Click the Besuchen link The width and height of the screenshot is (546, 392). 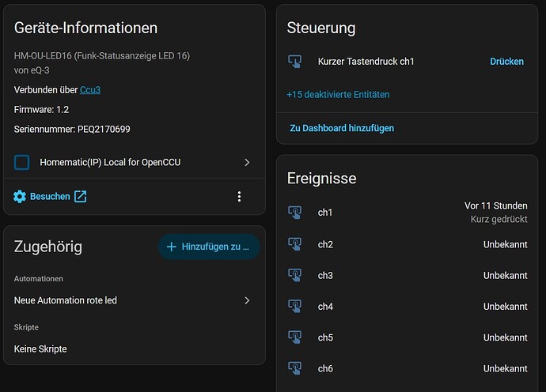(x=50, y=197)
